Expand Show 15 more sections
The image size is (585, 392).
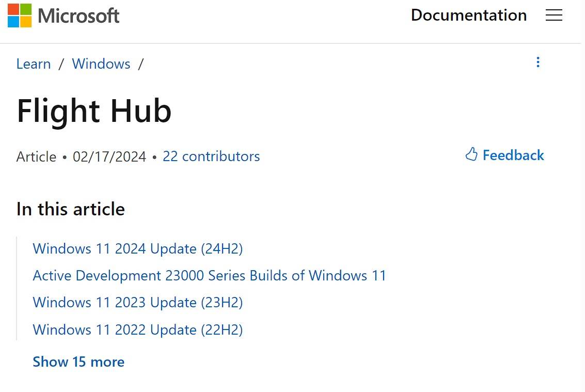click(x=78, y=362)
